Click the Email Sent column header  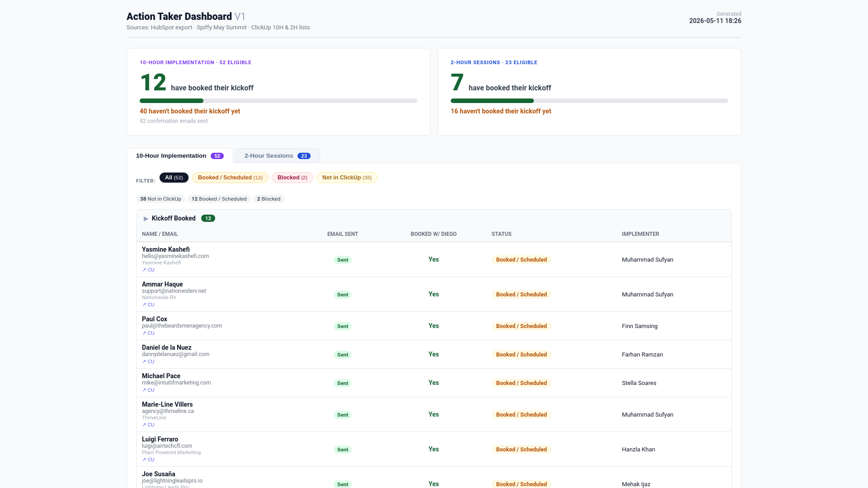(x=343, y=234)
